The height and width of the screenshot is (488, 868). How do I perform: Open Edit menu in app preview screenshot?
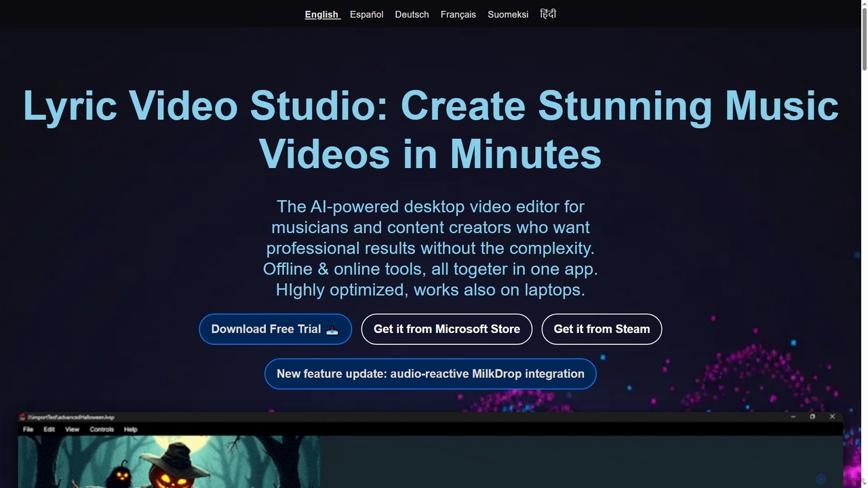(x=50, y=429)
